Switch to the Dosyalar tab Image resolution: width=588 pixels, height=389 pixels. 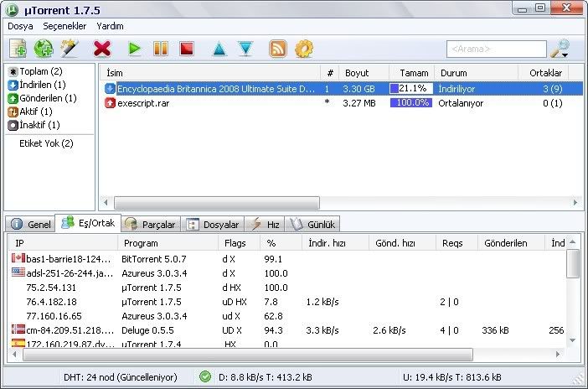pos(213,224)
